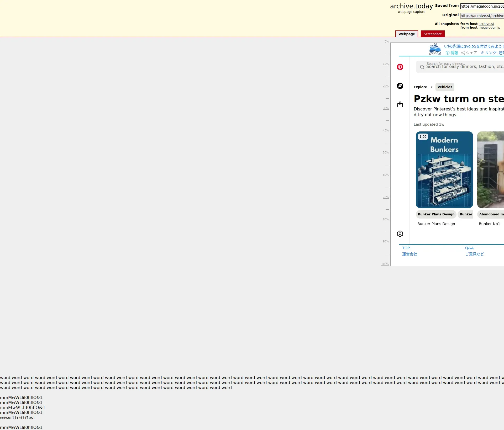The width and height of the screenshot is (504, 430).
Task: Click the Q&A footer link
Action: (469, 248)
